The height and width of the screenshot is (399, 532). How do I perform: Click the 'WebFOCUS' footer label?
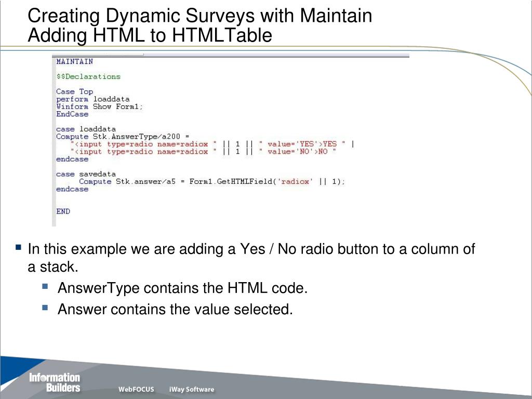tap(136, 389)
